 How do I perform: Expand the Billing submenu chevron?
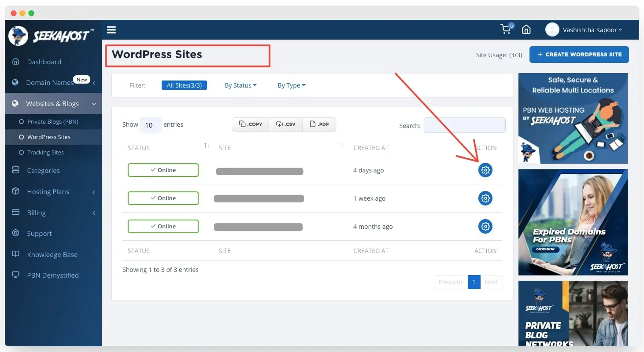point(94,213)
